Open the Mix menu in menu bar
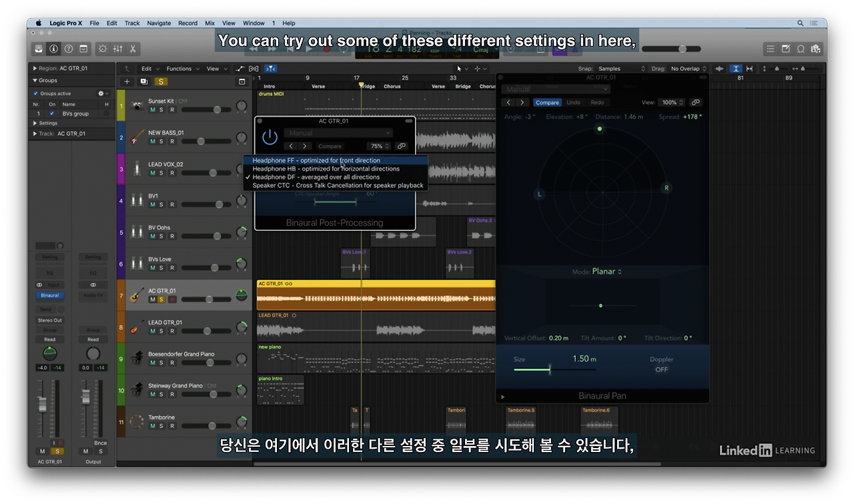 [209, 23]
